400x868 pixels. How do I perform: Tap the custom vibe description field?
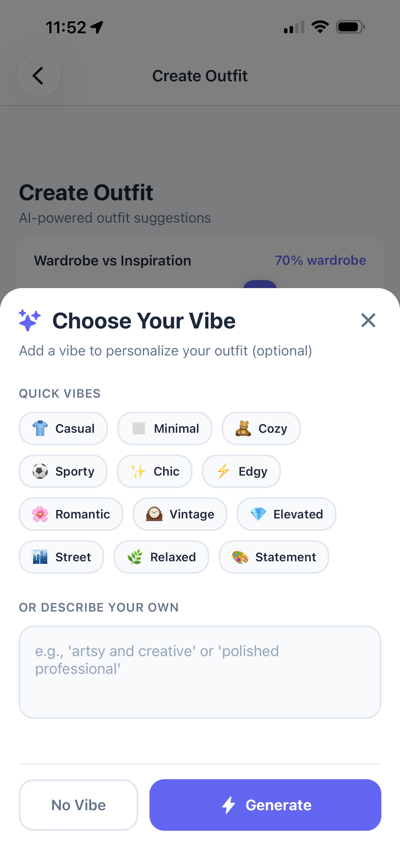click(200, 671)
